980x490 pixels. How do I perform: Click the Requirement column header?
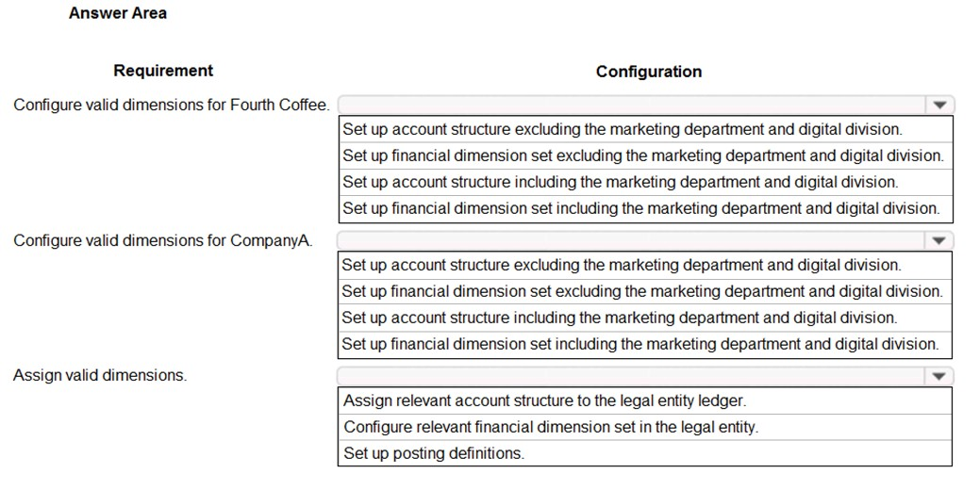(x=163, y=71)
